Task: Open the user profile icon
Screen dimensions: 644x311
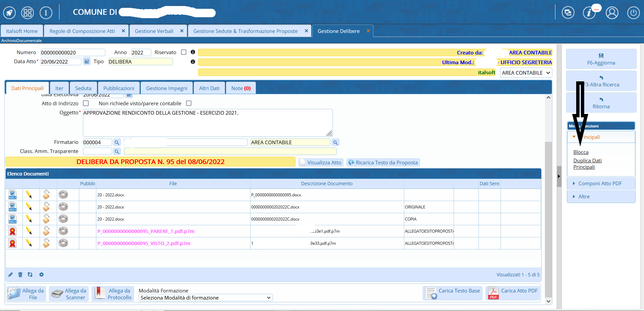Action: click(612, 13)
